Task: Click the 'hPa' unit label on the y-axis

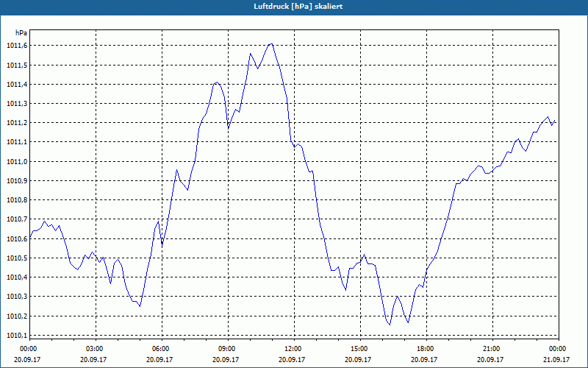Action: point(21,33)
